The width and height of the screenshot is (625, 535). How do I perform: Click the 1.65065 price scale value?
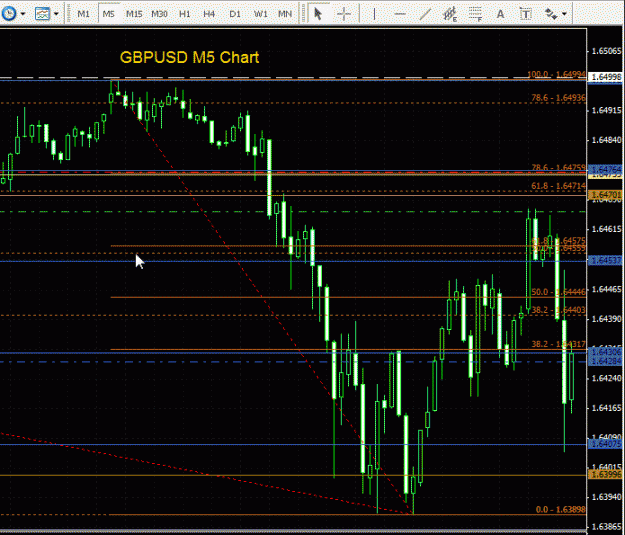coord(606,51)
